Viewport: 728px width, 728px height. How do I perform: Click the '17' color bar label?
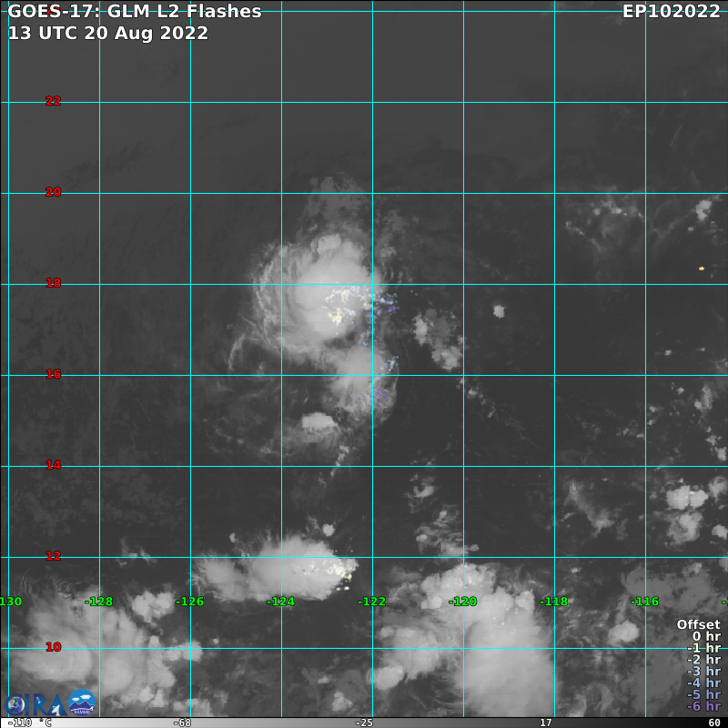(545, 723)
